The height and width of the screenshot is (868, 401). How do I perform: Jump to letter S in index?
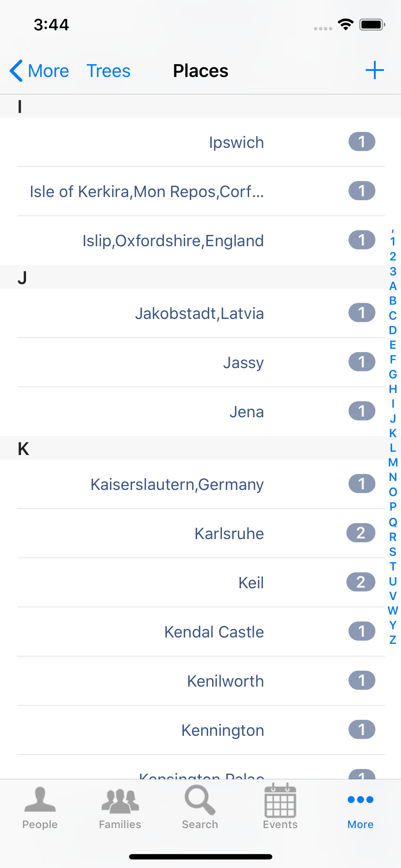[x=393, y=552]
